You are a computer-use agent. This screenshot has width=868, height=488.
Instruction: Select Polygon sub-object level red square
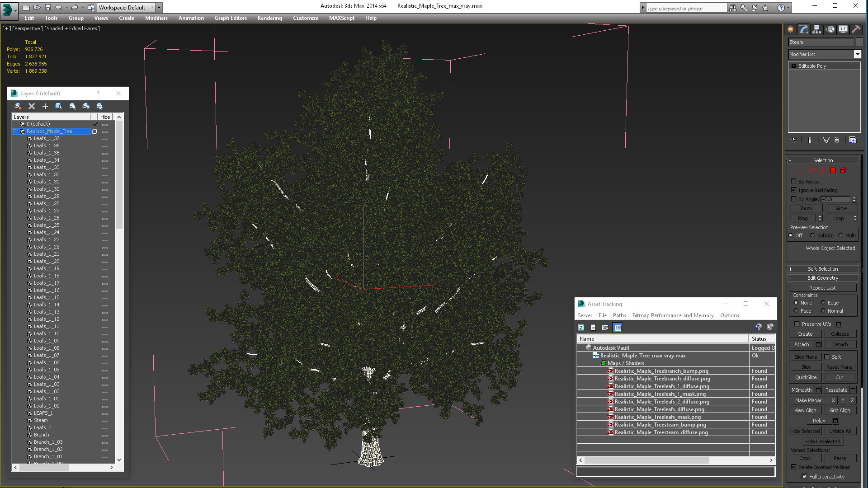point(832,171)
